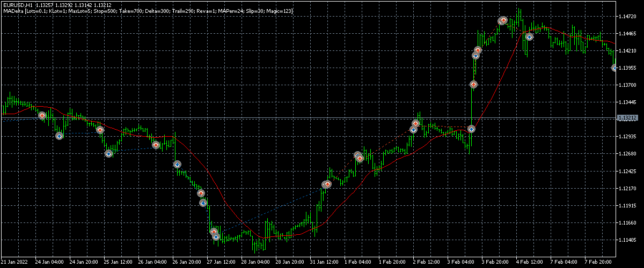
Task: Click the red sell arrow just above the 1.14210 buy arrow
Action: (x=478, y=50)
